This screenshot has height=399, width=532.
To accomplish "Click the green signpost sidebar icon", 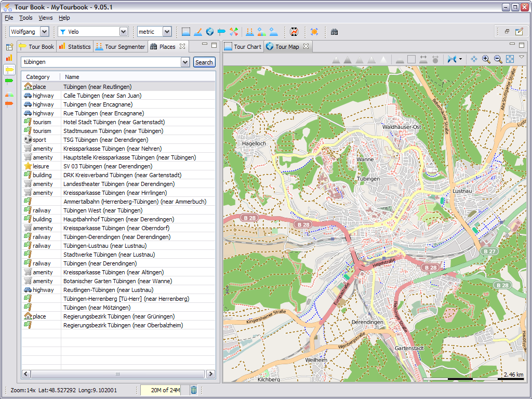I will 9,81.
